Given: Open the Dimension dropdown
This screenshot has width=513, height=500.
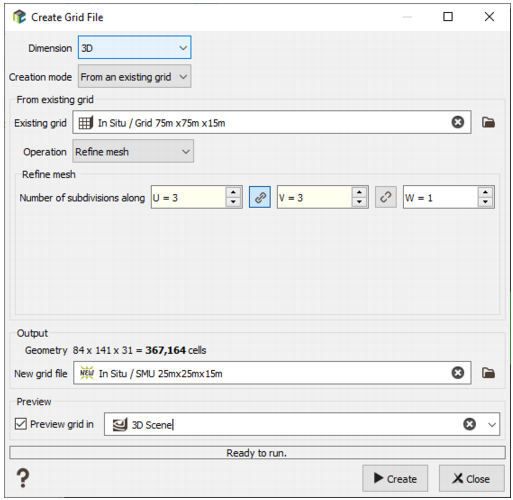Looking at the screenshot, I should (135, 48).
